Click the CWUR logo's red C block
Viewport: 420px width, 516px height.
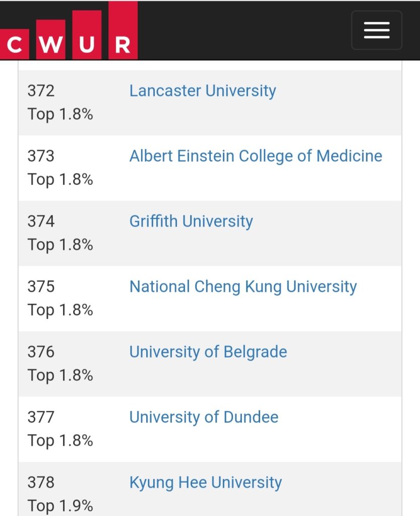(15, 44)
